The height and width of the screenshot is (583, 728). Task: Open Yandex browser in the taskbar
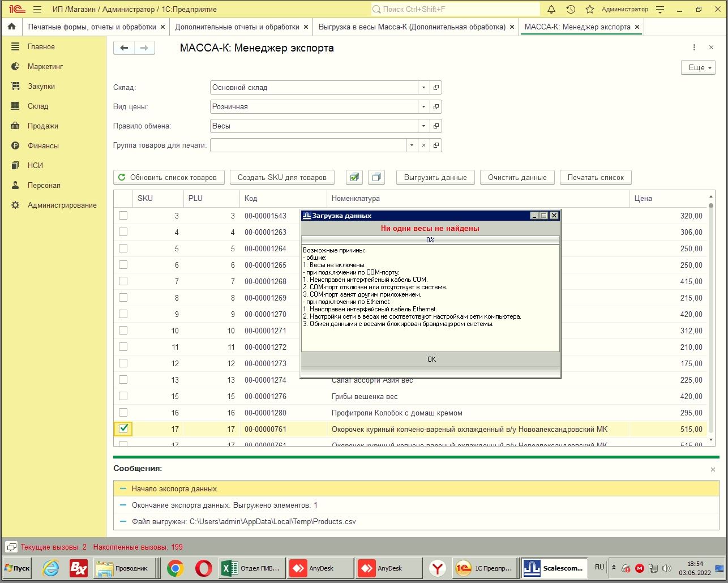pyautogui.click(x=437, y=568)
